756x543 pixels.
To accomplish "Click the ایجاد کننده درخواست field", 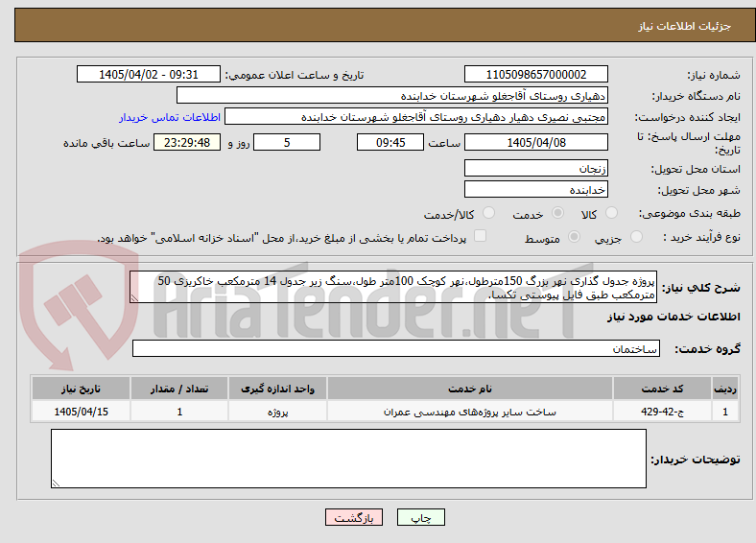I will coord(416,117).
